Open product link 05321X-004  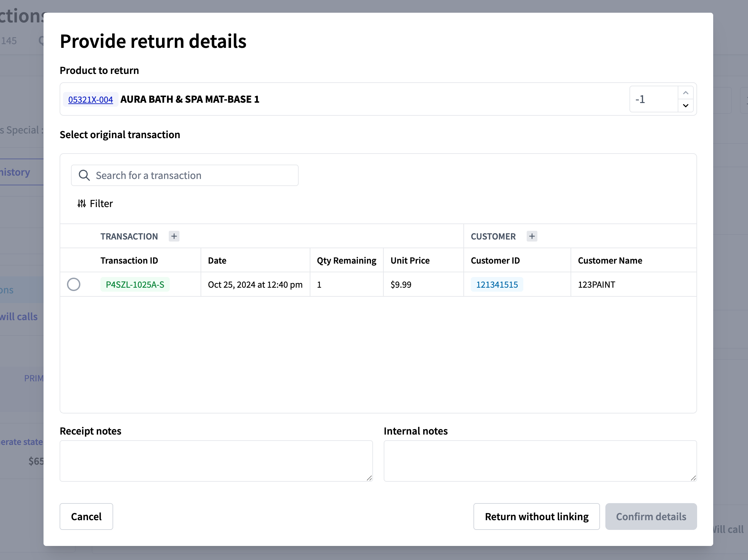(x=91, y=100)
